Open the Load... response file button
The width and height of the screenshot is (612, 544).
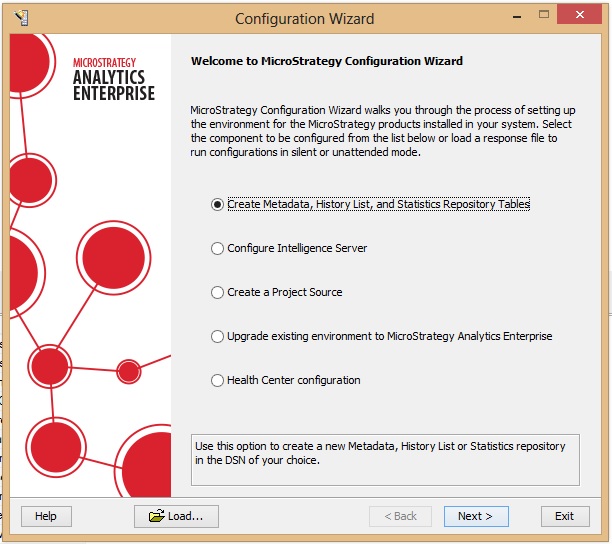click(176, 516)
